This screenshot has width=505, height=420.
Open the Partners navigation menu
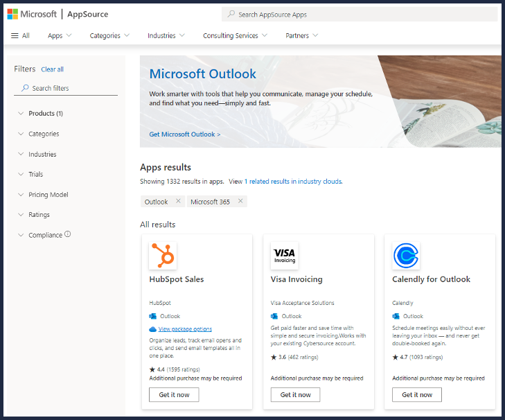tap(301, 35)
